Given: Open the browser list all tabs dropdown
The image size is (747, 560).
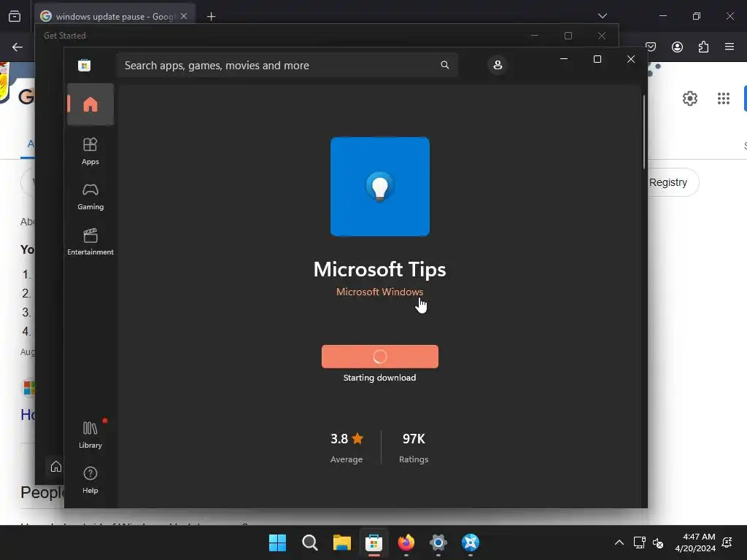Looking at the screenshot, I should pyautogui.click(x=602, y=16).
